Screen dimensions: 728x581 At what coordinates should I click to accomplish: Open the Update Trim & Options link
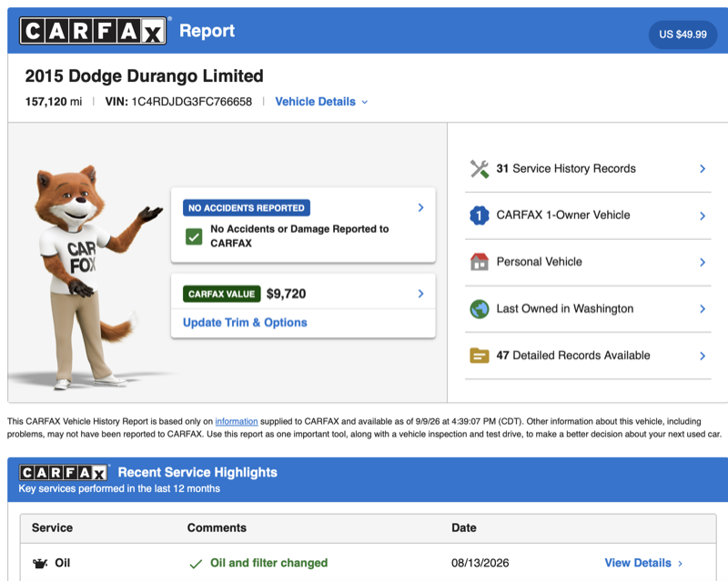(x=245, y=323)
